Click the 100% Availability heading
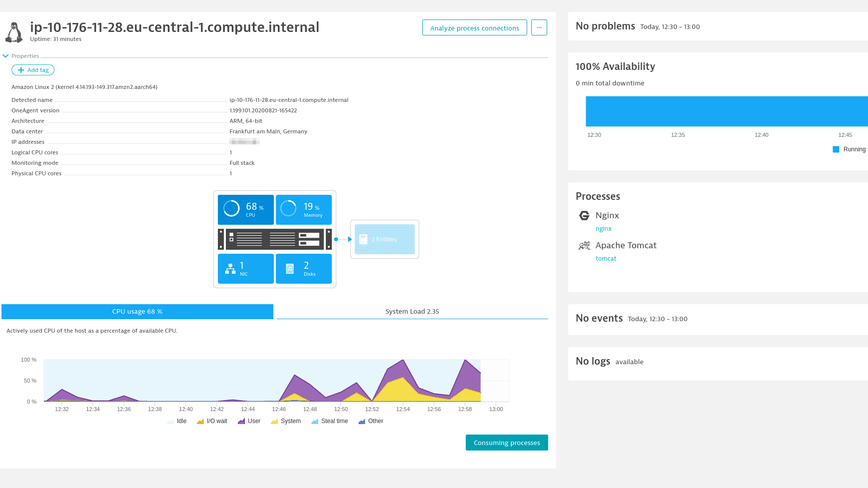The width and height of the screenshot is (868, 488). pos(615,66)
